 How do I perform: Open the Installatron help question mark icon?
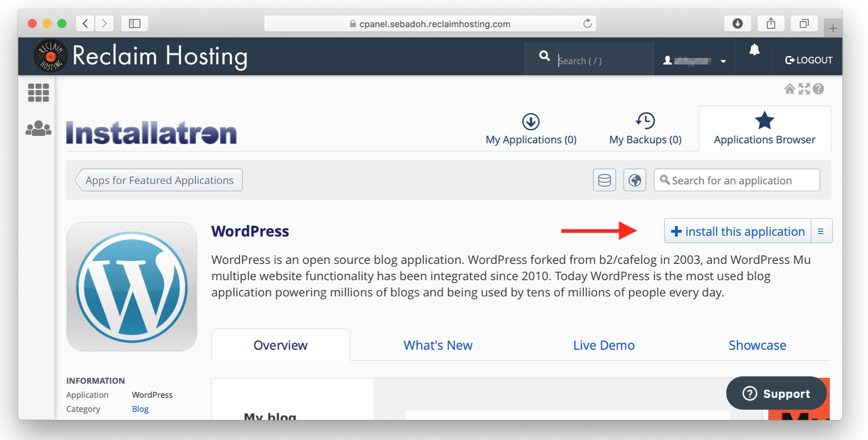(818, 88)
